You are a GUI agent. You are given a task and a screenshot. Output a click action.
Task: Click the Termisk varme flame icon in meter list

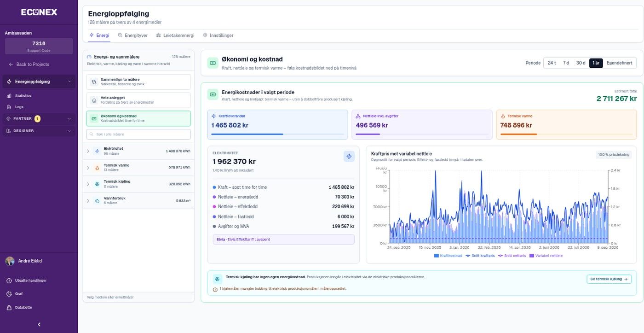coord(97,168)
